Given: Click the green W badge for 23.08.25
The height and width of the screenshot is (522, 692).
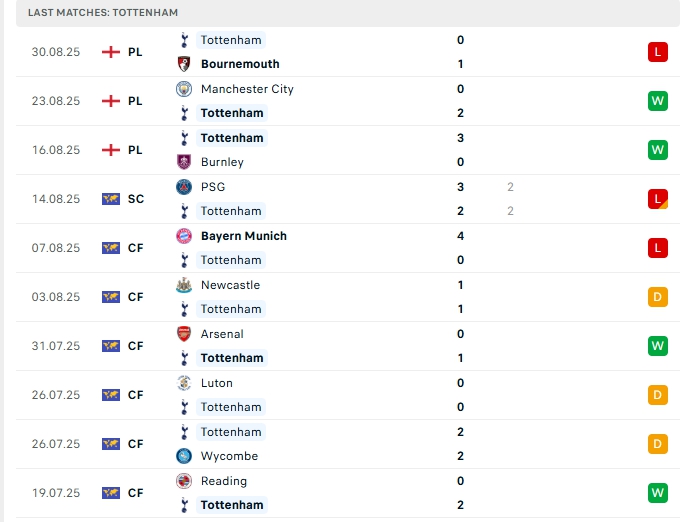Looking at the screenshot, I should point(657,101).
